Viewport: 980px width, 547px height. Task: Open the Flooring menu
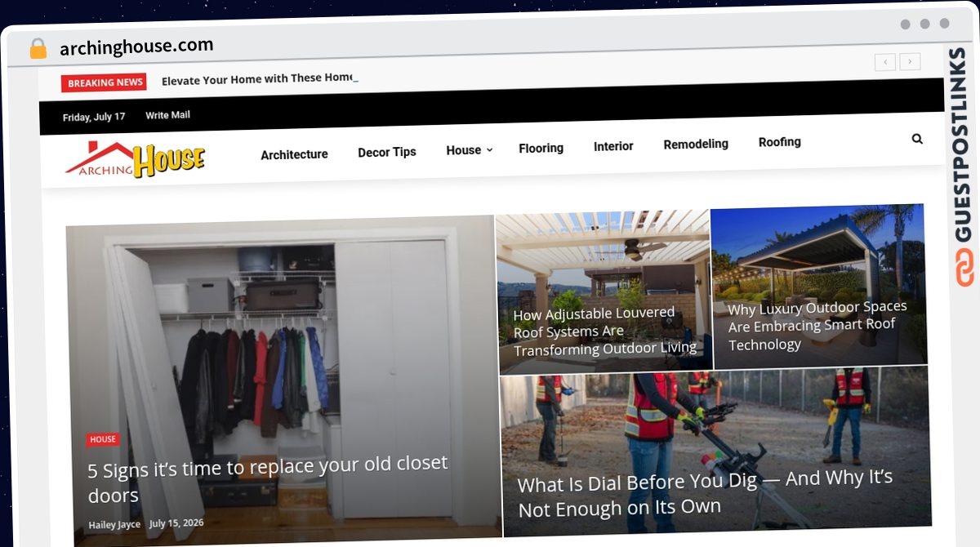[541, 148]
